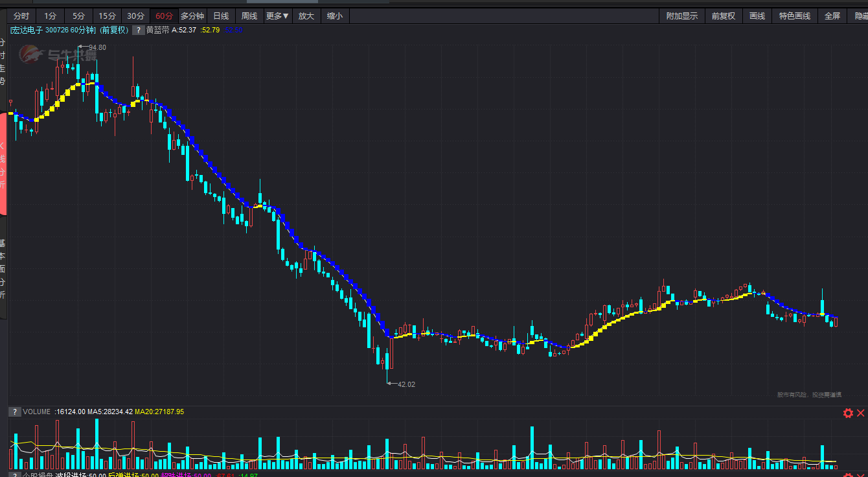The width and height of the screenshot is (868, 477).
Task: Toggle 全屏 fullscreen mode
Action: (x=832, y=16)
